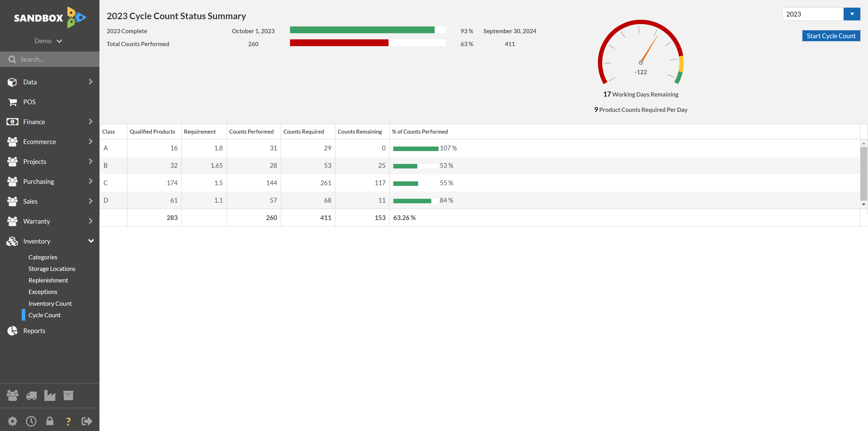The width and height of the screenshot is (868, 431).
Task: Toggle the Warranty sidebar section
Action: pos(50,221)
